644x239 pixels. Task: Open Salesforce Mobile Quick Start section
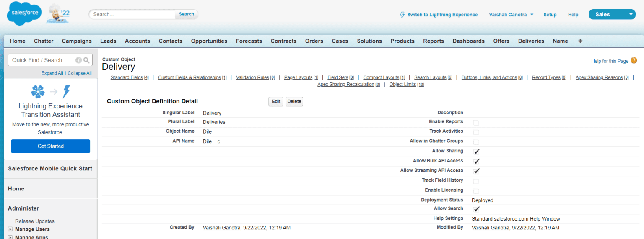point(50,168)
